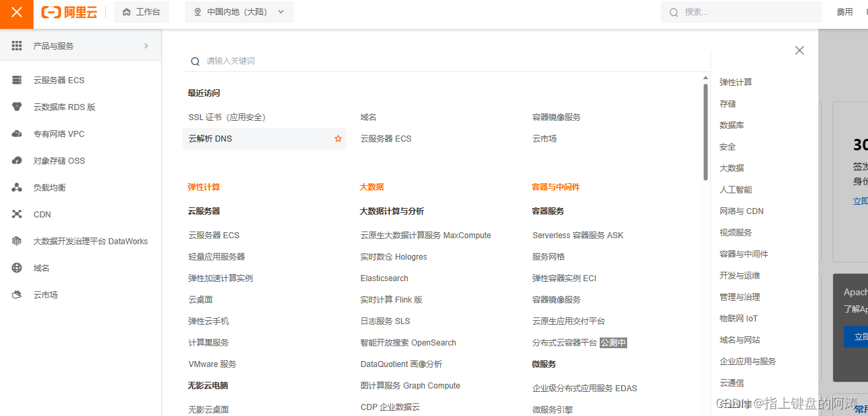868x416 pixels.
Task: Open 计算巢服务 product
Action: point(209,343)
